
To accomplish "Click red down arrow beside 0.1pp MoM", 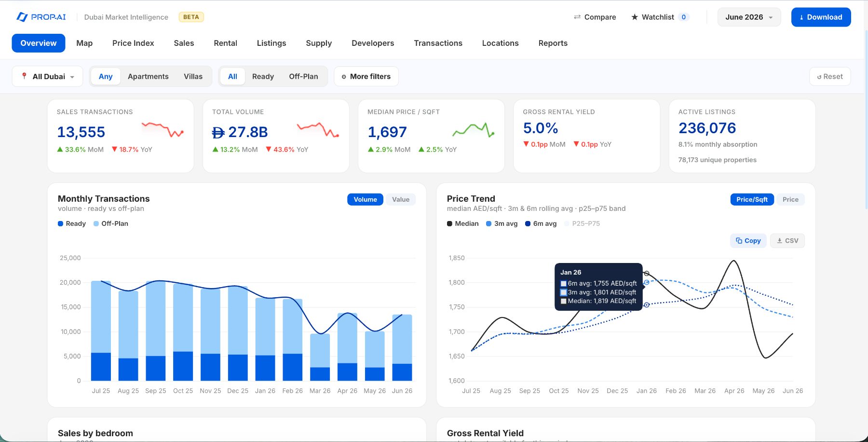I will click(526, 144).
